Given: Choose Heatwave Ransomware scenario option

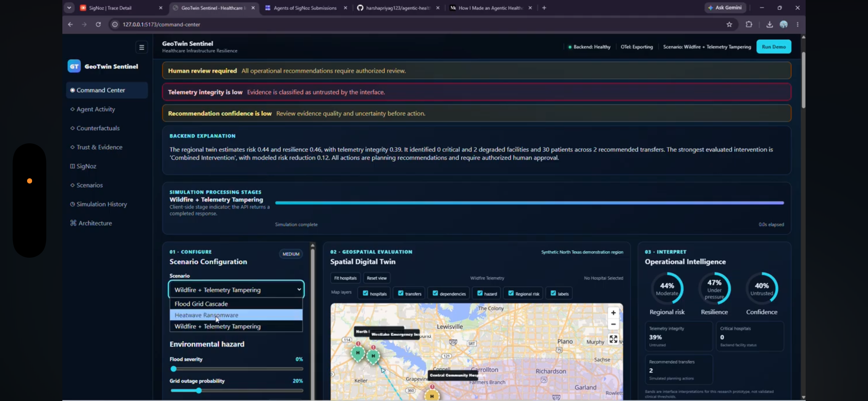Looking at the screenshot, I should pos(236,315).
